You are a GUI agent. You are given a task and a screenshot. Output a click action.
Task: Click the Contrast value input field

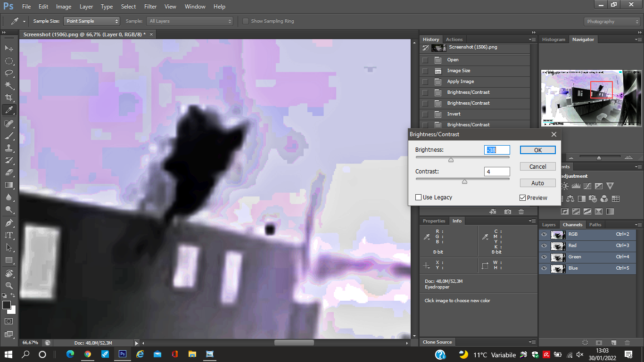click(x=496, y=172)
